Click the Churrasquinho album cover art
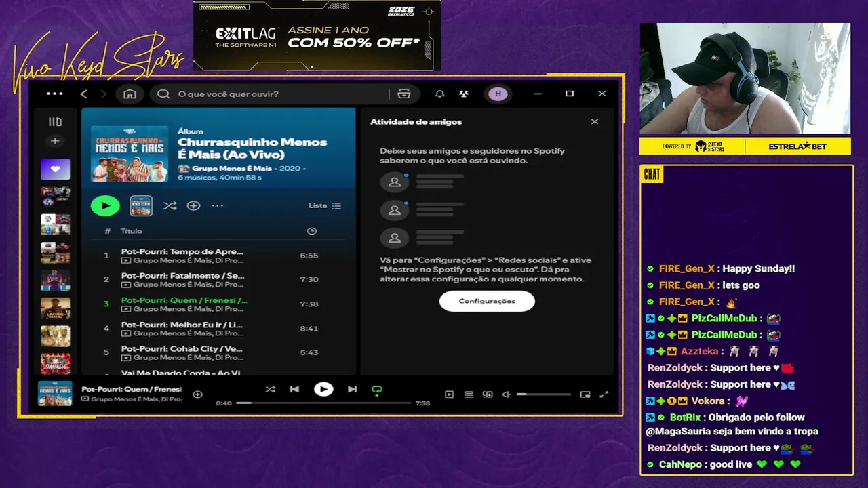The width and height of the screenshot is (868, 488). (130, 153)
